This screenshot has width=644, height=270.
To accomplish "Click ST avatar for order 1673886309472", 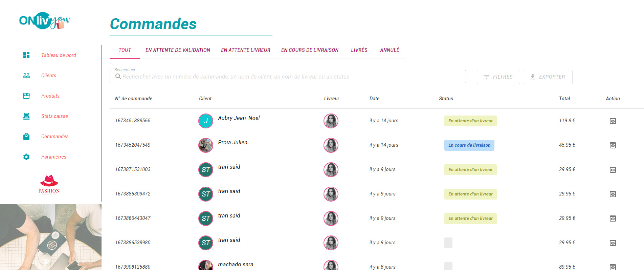I will coord(206,194).
